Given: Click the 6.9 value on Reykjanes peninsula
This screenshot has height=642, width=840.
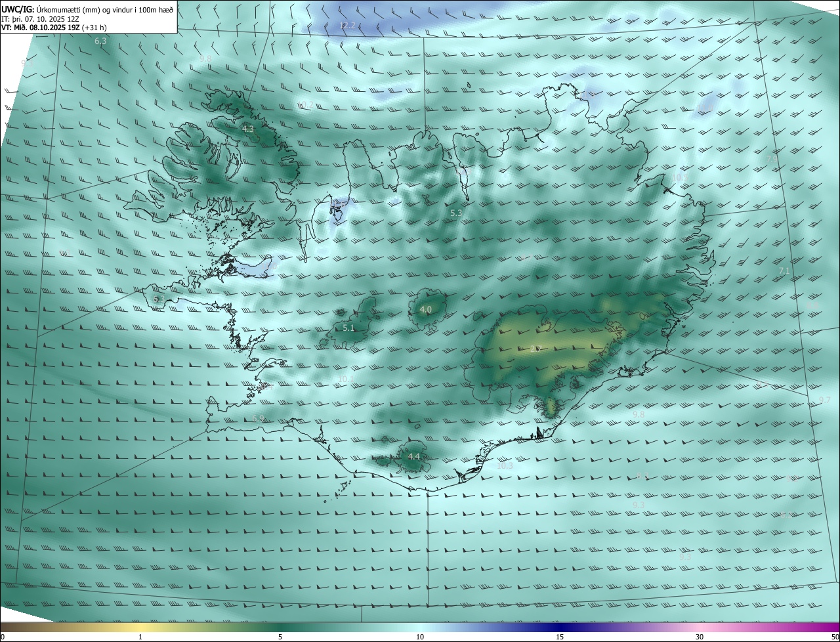Looking at the screenshot, I should [x=258, y=418].
